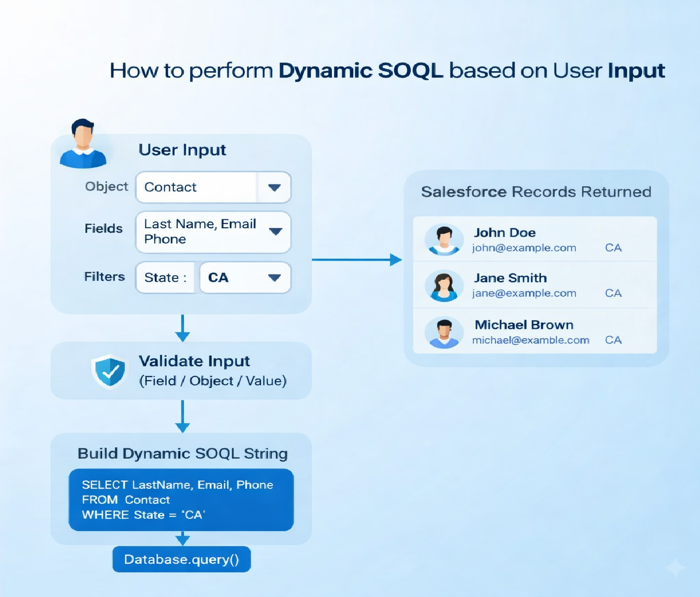This screenshot has height=597, width=700.
Task: Select the Contact option in Object field
Action: (x=170, y=187)
